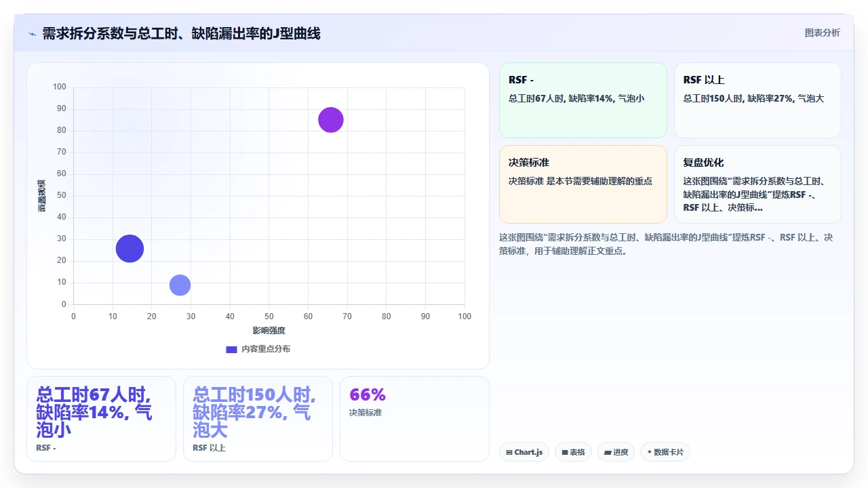
Task: Select the 进度 tag
Action: 616,452
